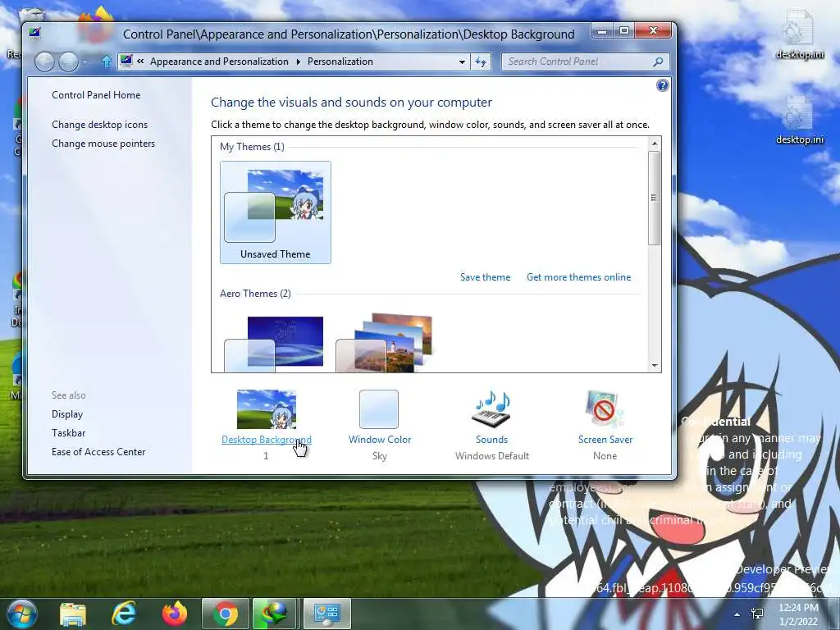Minimize the Personalization window

[x=602, y=31]
